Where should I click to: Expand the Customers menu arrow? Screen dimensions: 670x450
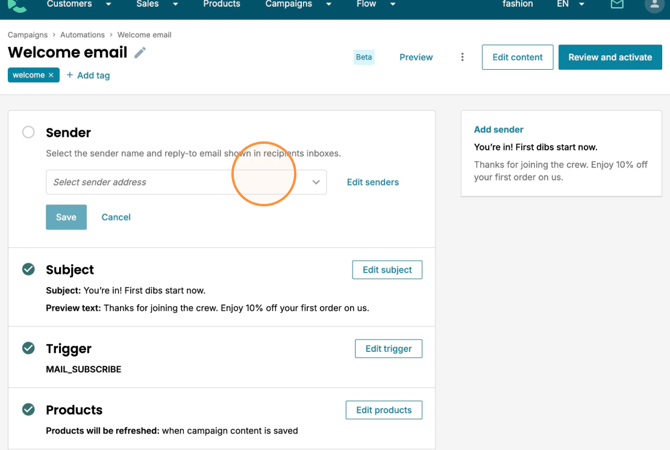109,4
